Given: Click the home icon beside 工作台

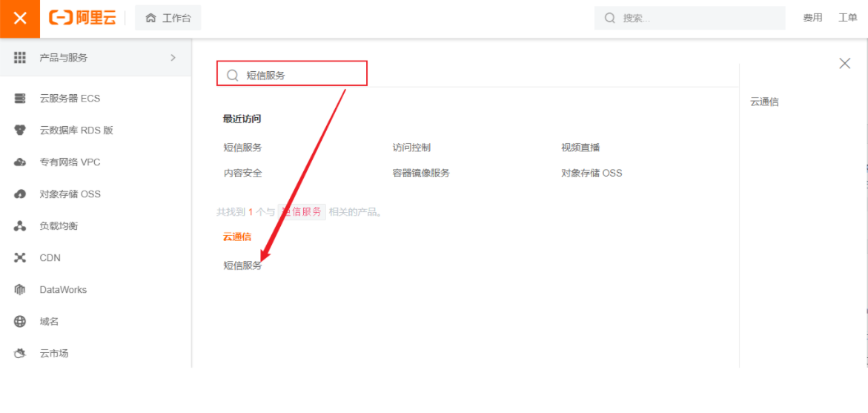Looking at the screenshot, I should pyautogui.click(x=150, y=18).
